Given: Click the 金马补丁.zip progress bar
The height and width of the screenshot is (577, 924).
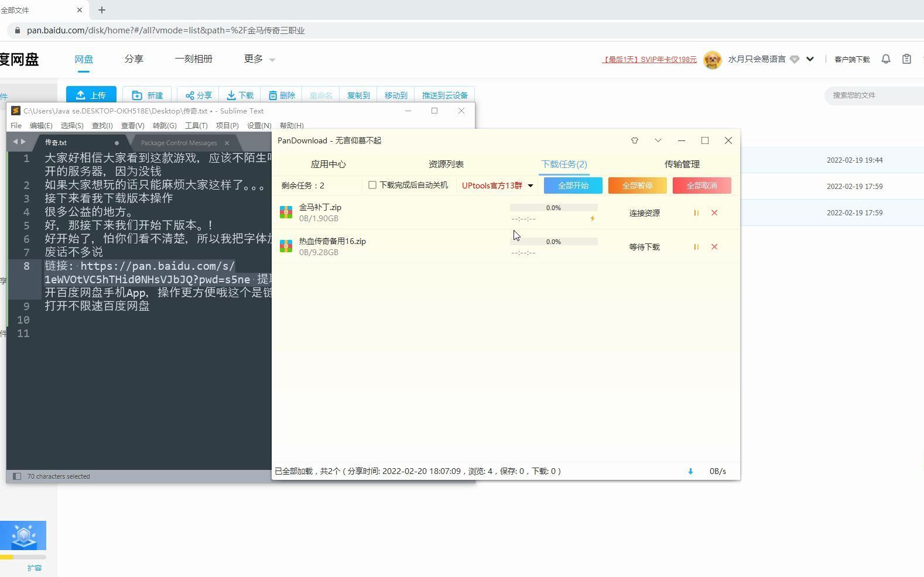Looking at the screenshot, I should coord(554,208).
